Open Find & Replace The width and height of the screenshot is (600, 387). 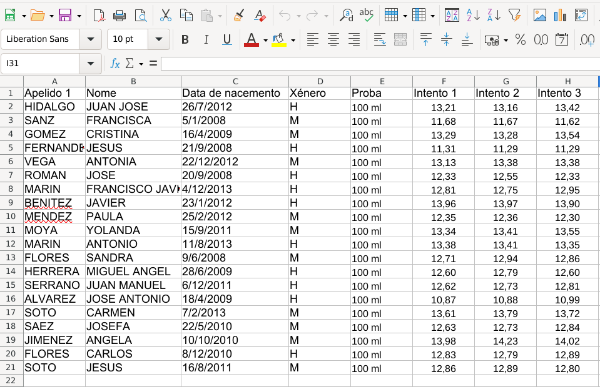pyautogui.click(x=346, y=16)
